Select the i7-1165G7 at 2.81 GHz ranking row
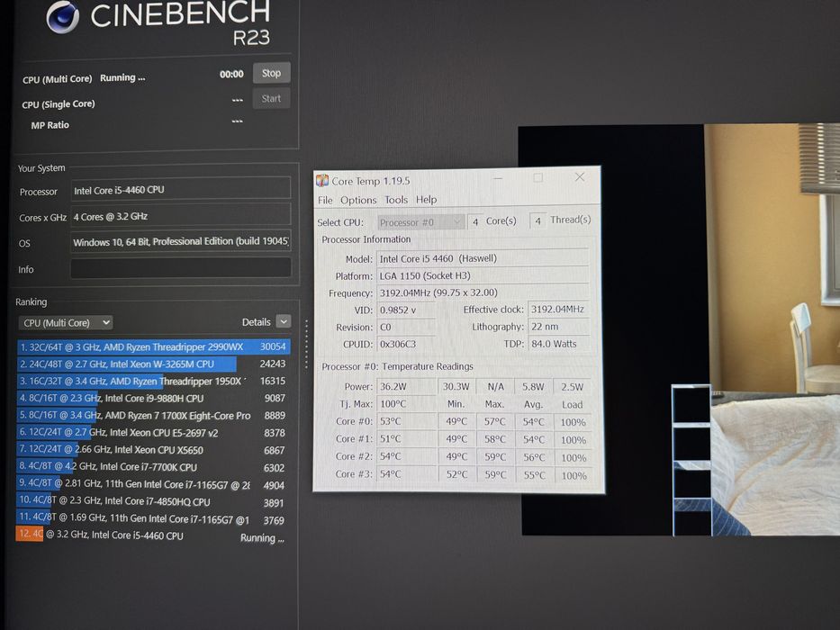 pos(154,484)
